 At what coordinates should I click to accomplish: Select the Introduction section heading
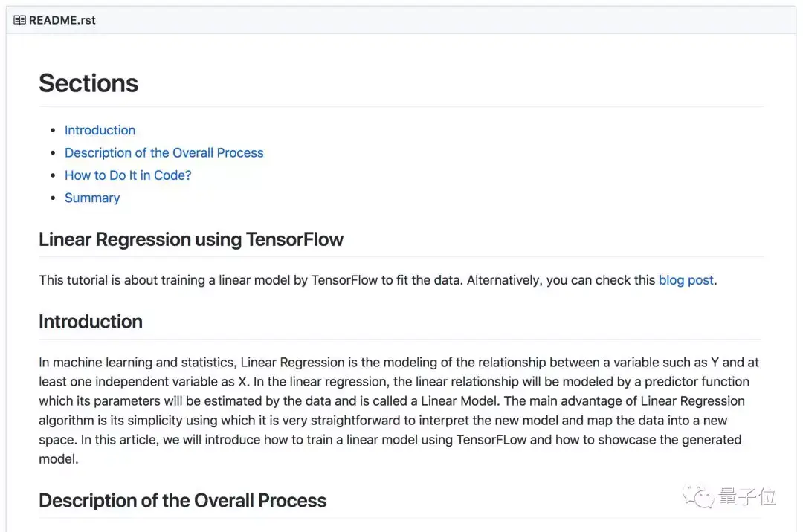pyautogui.click(x=90, y=322)
